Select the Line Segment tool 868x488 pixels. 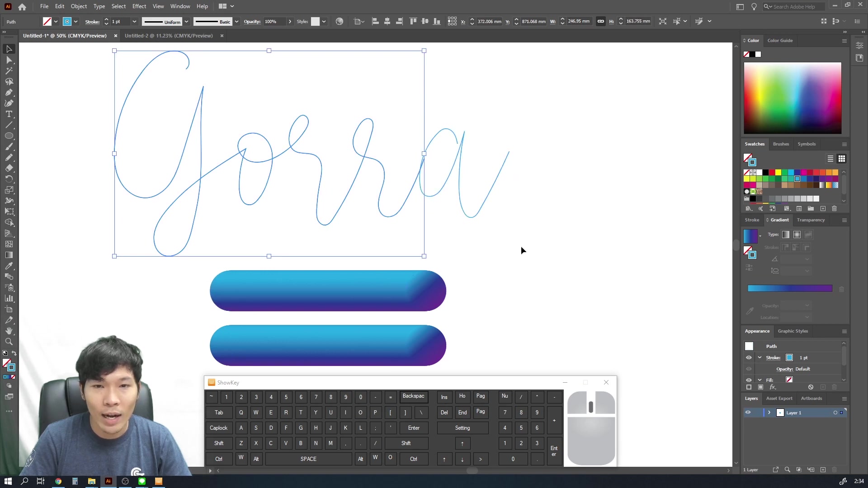click(x=9, y=125)
